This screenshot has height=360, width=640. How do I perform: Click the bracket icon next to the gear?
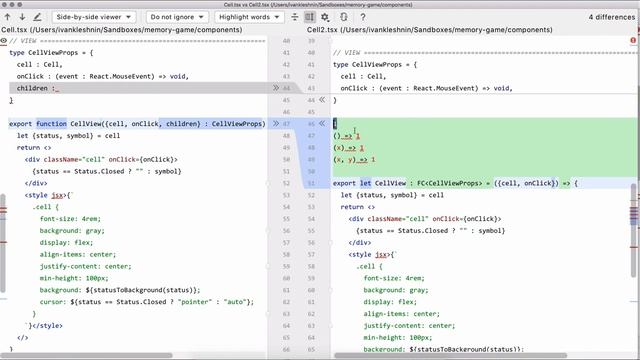coord(344,17)
